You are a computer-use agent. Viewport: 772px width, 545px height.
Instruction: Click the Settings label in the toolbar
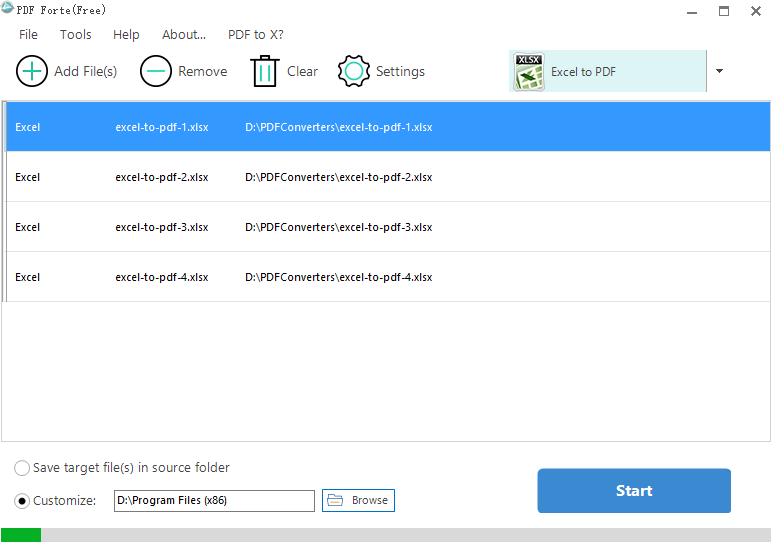400,71
